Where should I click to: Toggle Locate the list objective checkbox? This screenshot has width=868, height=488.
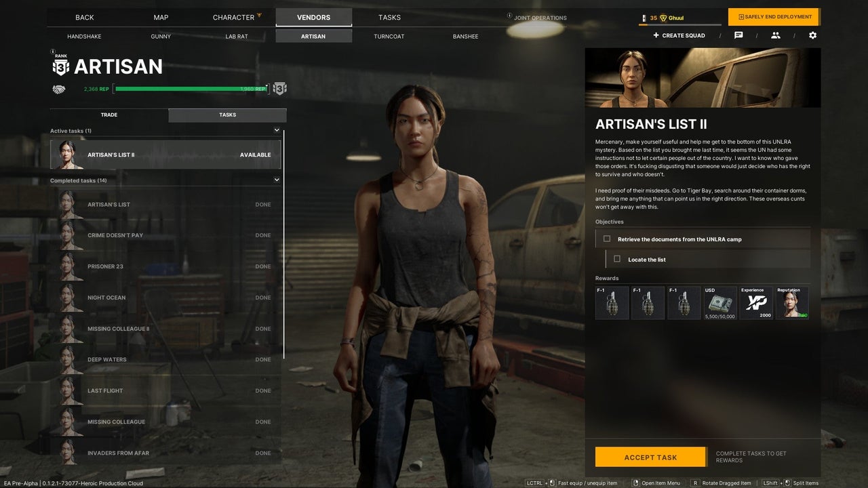[617, 259]
